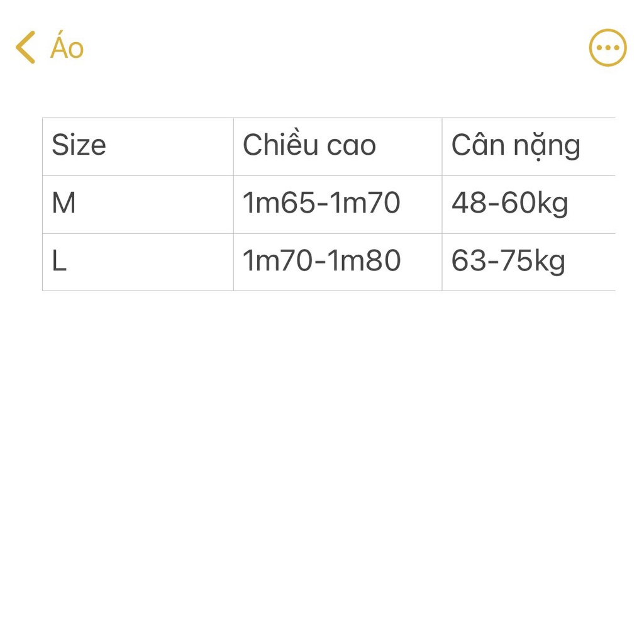The height and width of the screenshot is (644, 644).
Task: Select the M size cell
Action: point(64,203)
